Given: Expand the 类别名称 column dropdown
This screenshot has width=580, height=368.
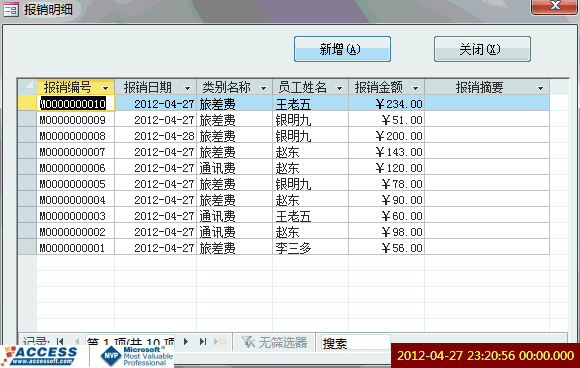Looking at the screenshot, I should [263, 88].
